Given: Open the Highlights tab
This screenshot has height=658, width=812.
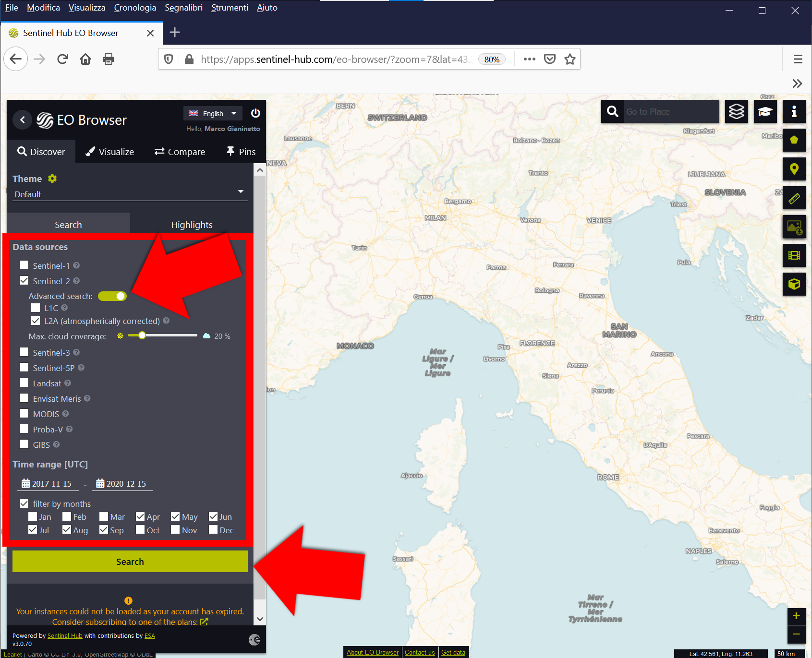Looking at the screenshot, I should [x=192, y=225].
